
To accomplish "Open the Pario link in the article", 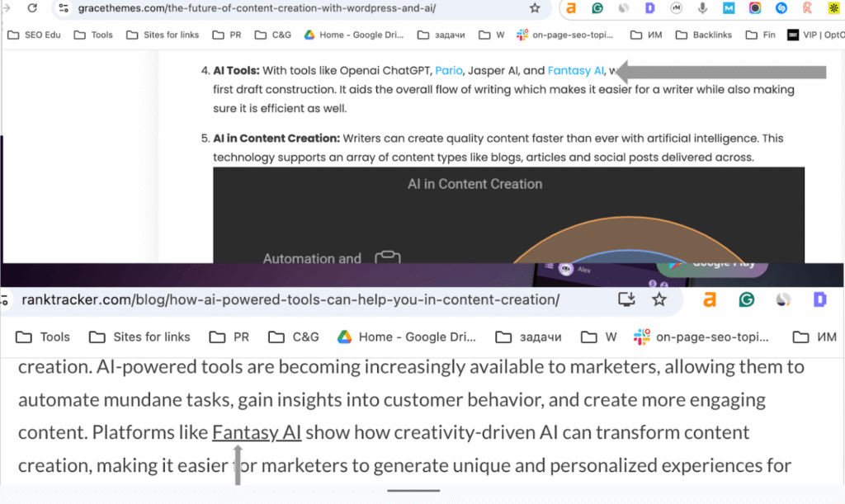I will tap(448, 70).
